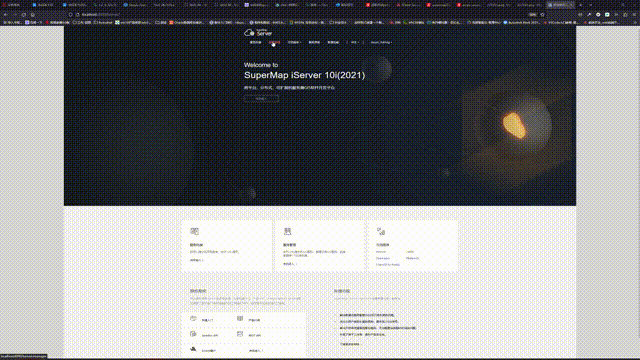Select the red highlighted navigation menu item
Viewport: 640px width, 360px height.
pos(274,42)
